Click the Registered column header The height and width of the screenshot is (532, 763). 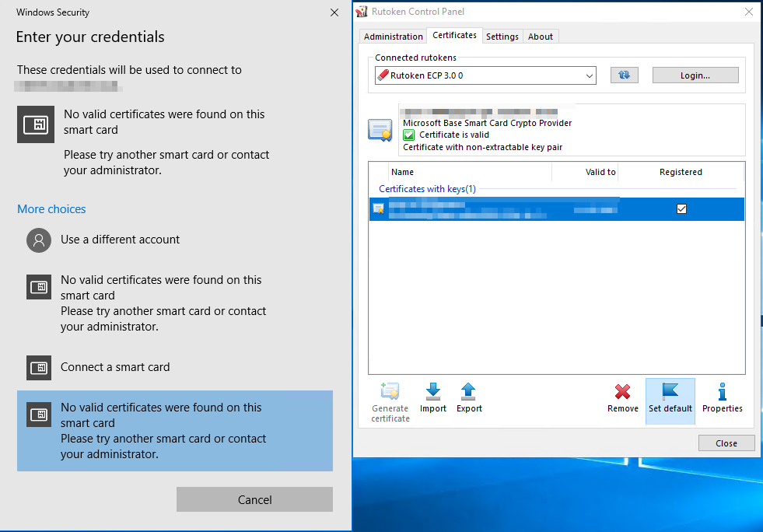tap(681, 172)
